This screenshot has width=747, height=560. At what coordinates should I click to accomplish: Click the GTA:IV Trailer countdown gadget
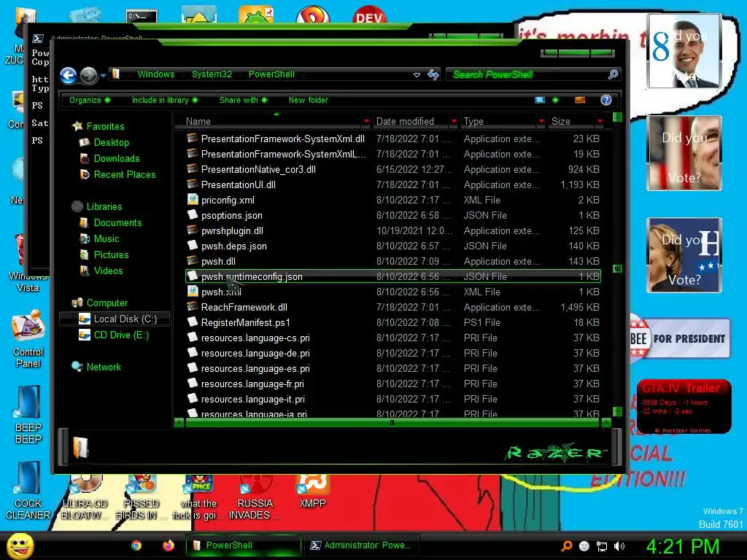tap(684, 407)
